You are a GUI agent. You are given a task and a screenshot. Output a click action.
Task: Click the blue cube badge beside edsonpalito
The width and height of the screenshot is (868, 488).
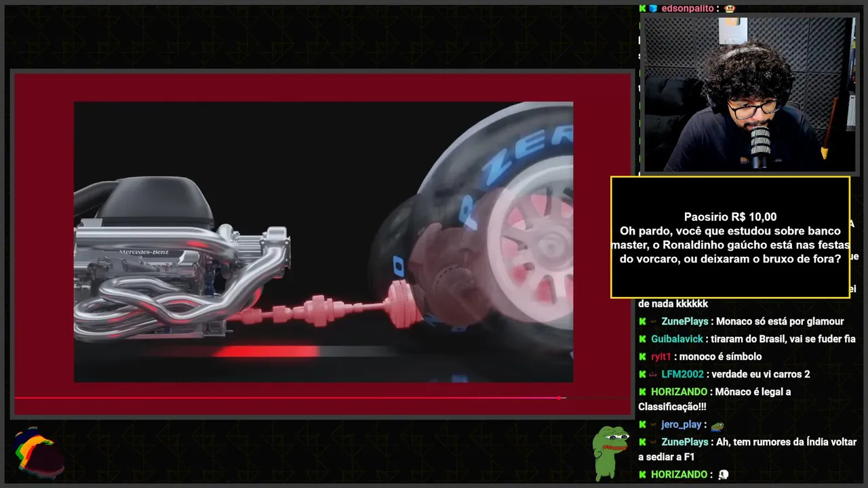point(653,8)
